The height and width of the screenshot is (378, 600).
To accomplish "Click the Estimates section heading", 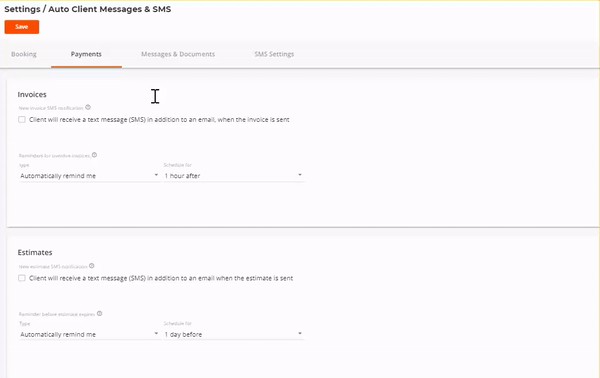I will point(35,253).
